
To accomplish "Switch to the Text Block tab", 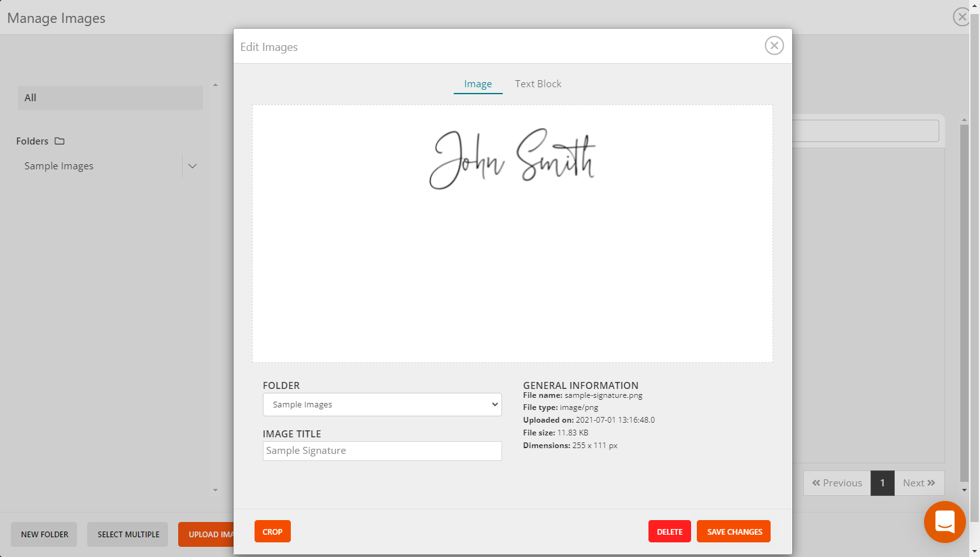I will (538, 83).
